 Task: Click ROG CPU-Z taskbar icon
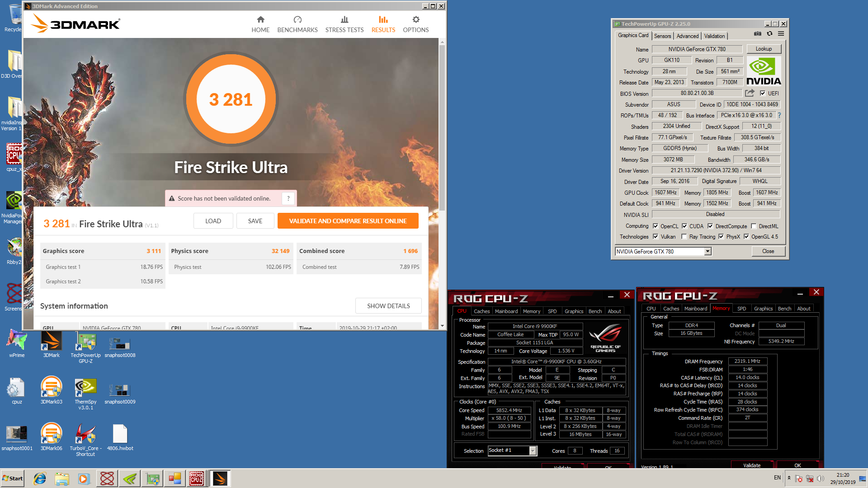tap(196, 479)
